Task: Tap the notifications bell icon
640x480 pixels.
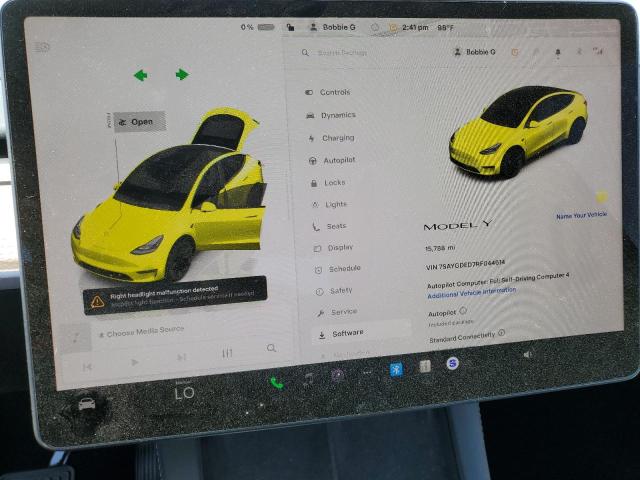Action: [557, 52]
